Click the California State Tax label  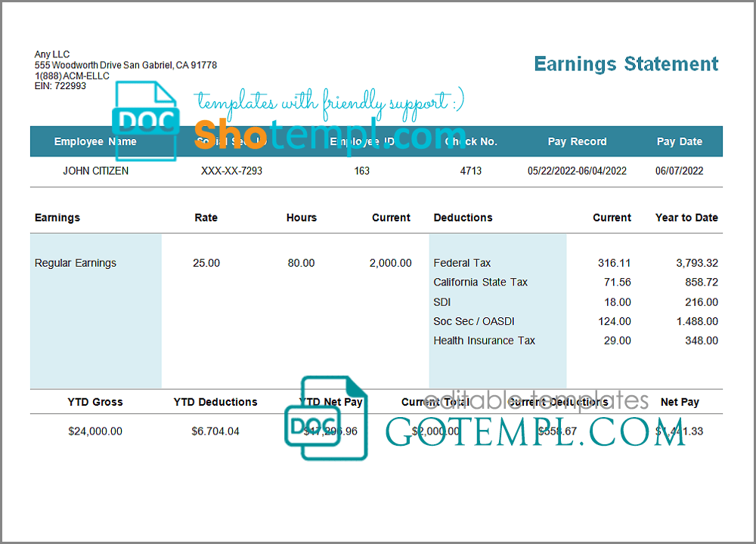[480, 282]
